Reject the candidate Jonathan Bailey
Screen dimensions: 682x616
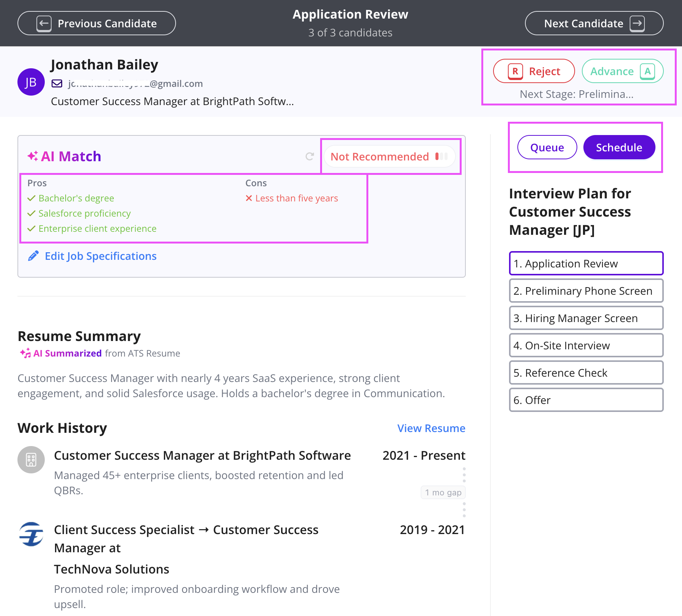pyautogui.click(x=534, y=71)
